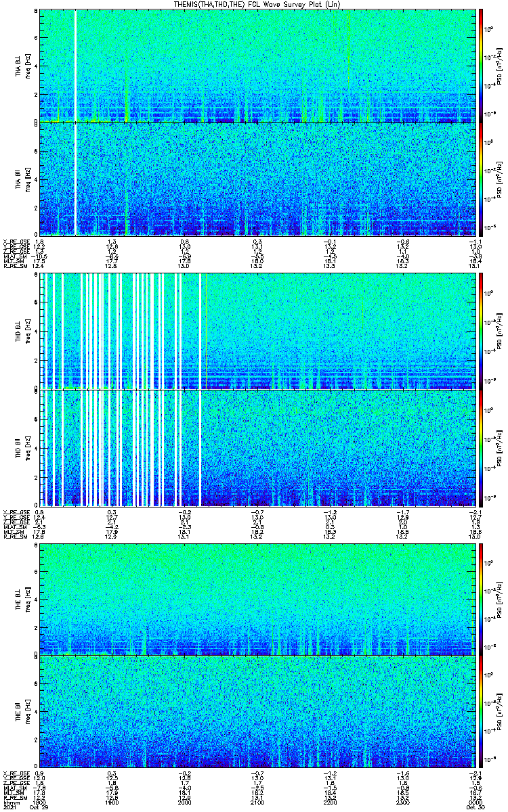Click the PSD color bar beside THA B-parallel
Viewport: 508px width, 812px height.
tap(480, 179)
